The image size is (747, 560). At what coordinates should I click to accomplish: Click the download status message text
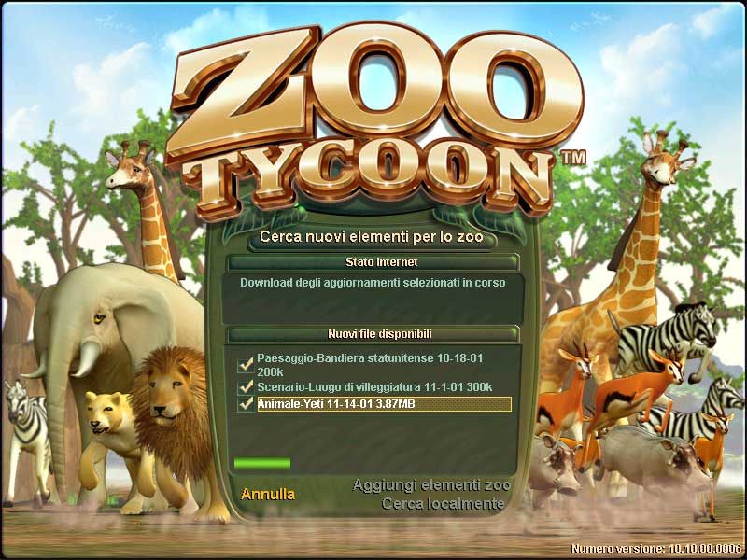373,283
